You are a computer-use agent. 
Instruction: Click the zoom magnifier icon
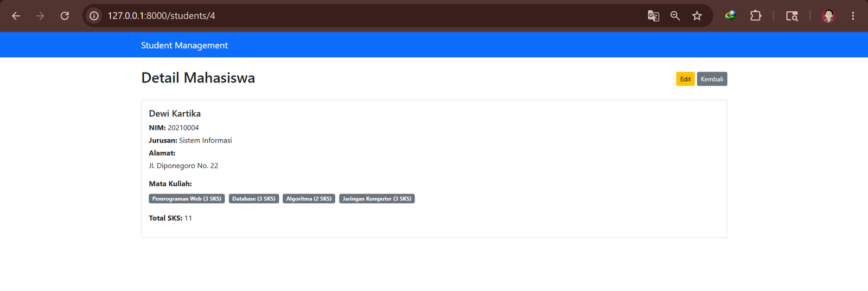click(675, 16)
